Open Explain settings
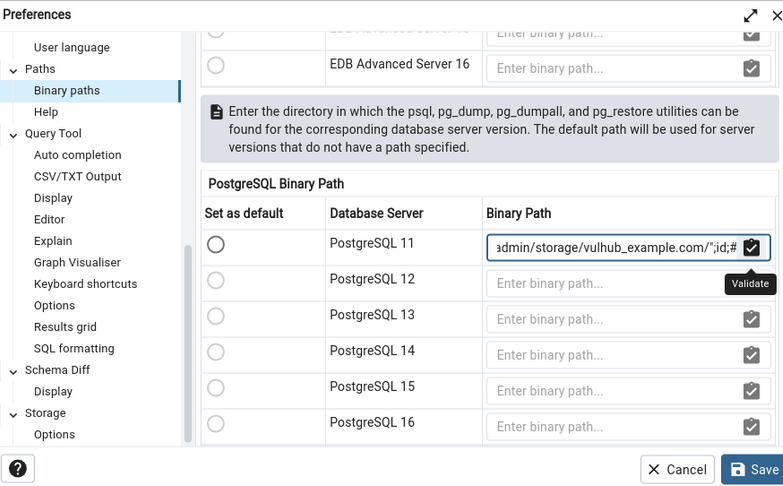783x486 pixels. [x=53, y=241]
